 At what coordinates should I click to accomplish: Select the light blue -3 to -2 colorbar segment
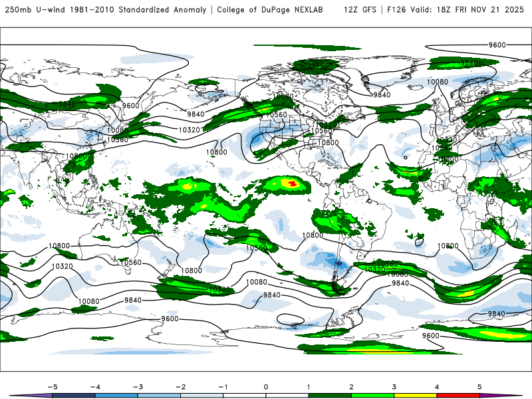(159, 396)
